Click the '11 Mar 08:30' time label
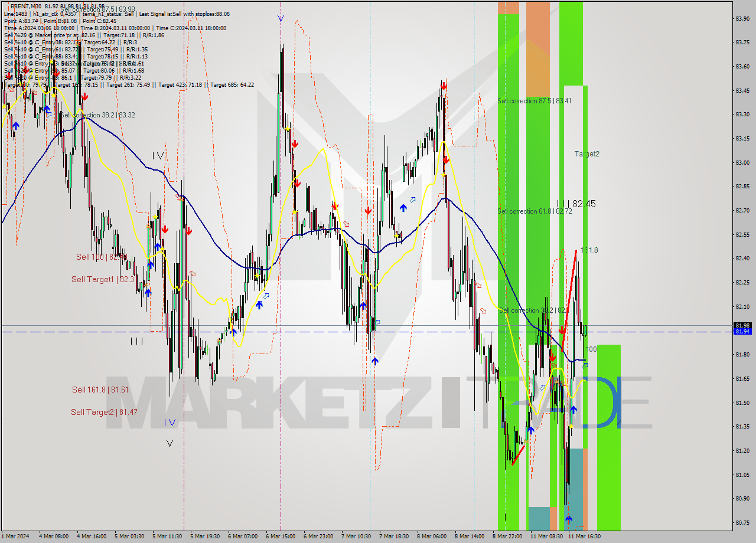The width and height of the screenshot is (756, 543). pyautogui.click(x=546, y=537)
